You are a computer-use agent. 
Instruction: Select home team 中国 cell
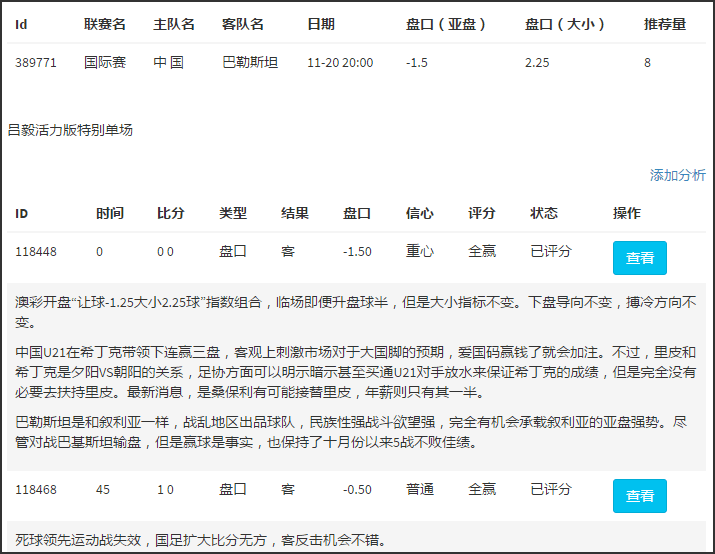point(168,62)
